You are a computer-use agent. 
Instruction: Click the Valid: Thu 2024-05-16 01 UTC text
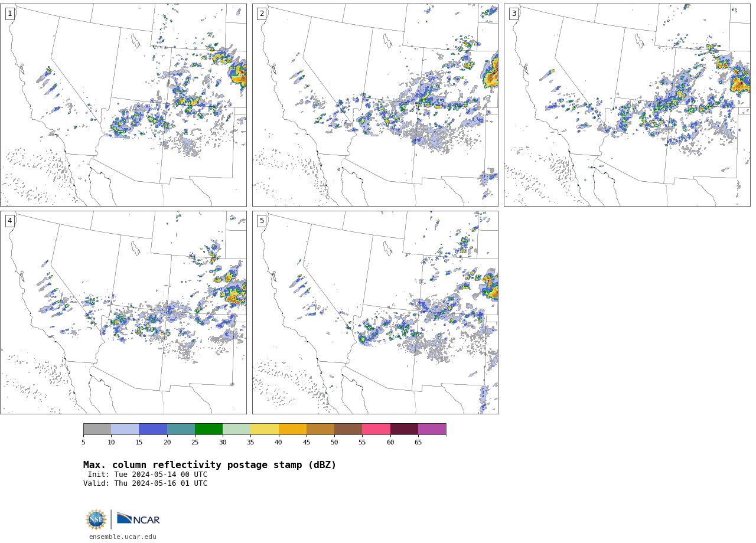tap(145, 483)
